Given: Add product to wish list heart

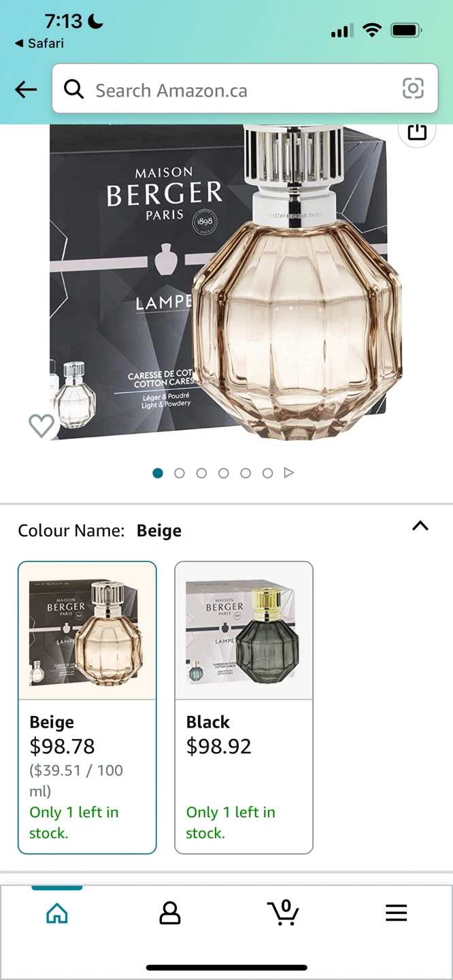Looking at the screenshot, I should (41, 426).
